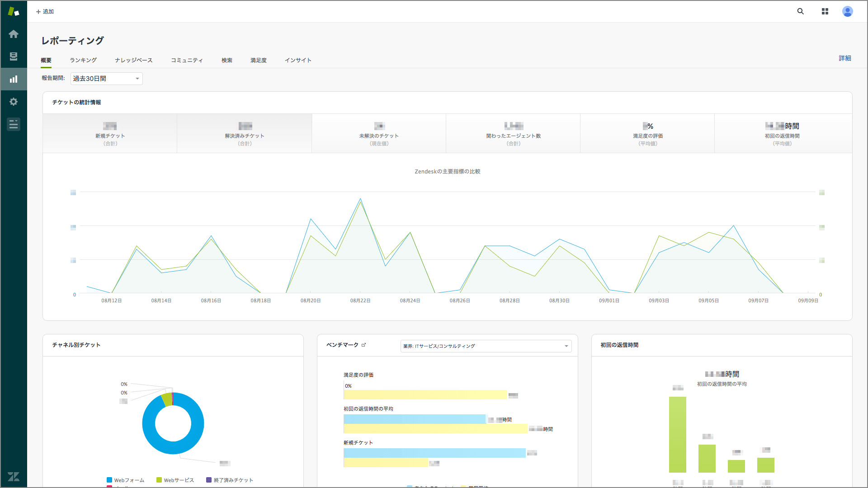The height and width of the screenshot is (488, 868).
Task: Open the Zendesk apps grid icon
Action: click(825, 11)
